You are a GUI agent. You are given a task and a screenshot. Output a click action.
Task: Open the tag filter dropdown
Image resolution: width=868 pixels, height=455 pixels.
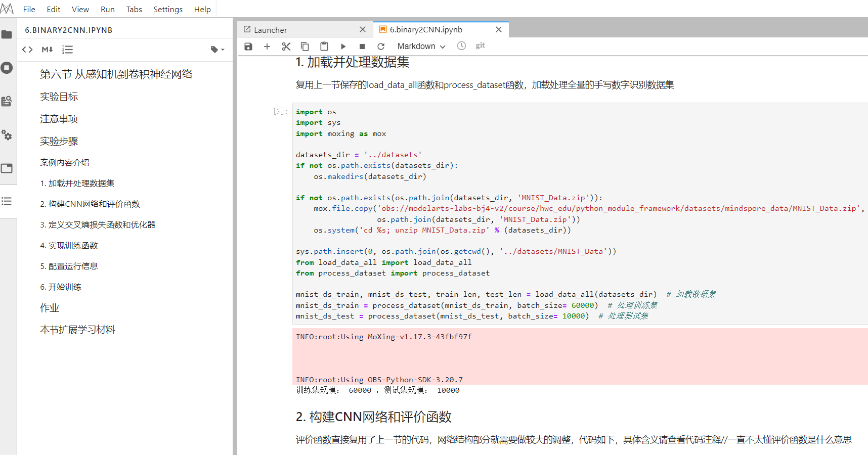coord(218,50)
